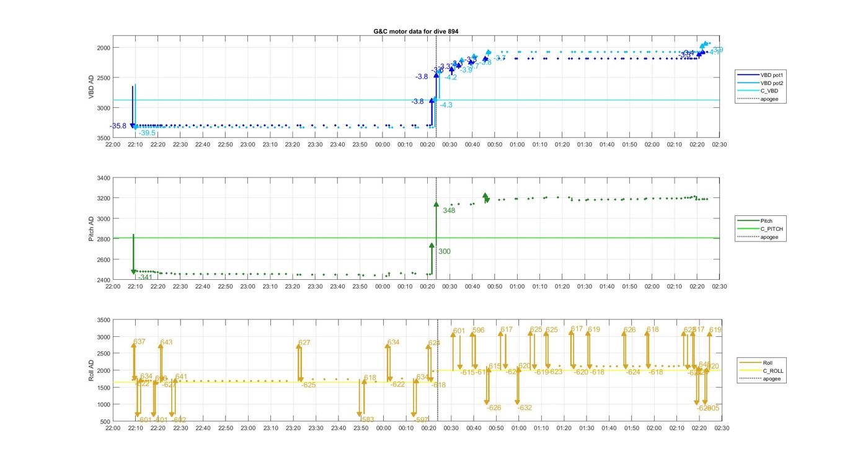This screenshot has height=474, width=868.
Task: Click the '02:30' x-axis tick on the VBD plot
Action: coord(719,145)
